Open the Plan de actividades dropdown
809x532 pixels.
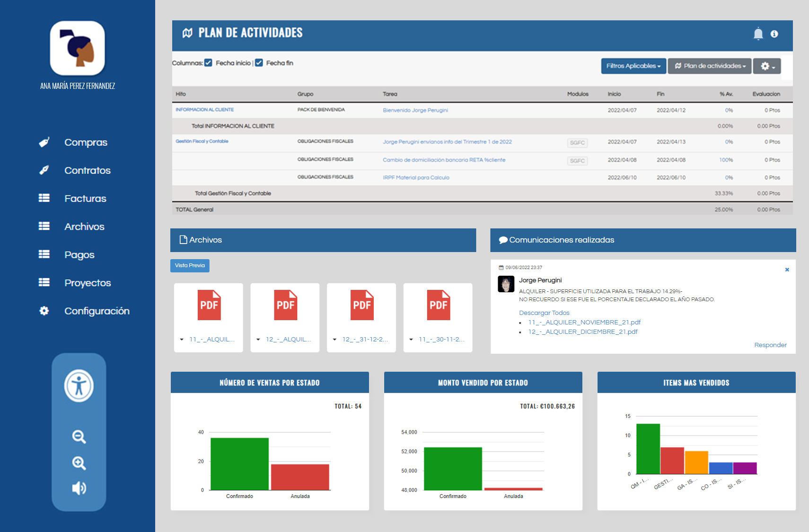[710, 66]
